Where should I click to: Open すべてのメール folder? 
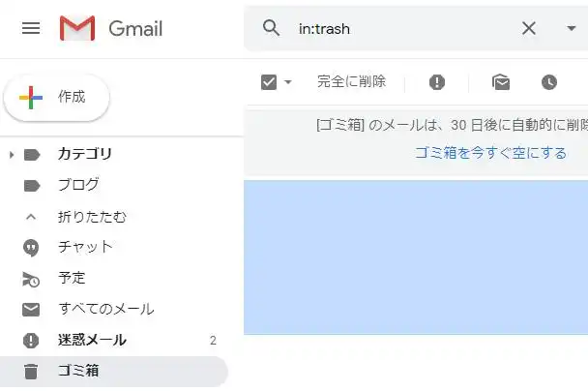105,310
